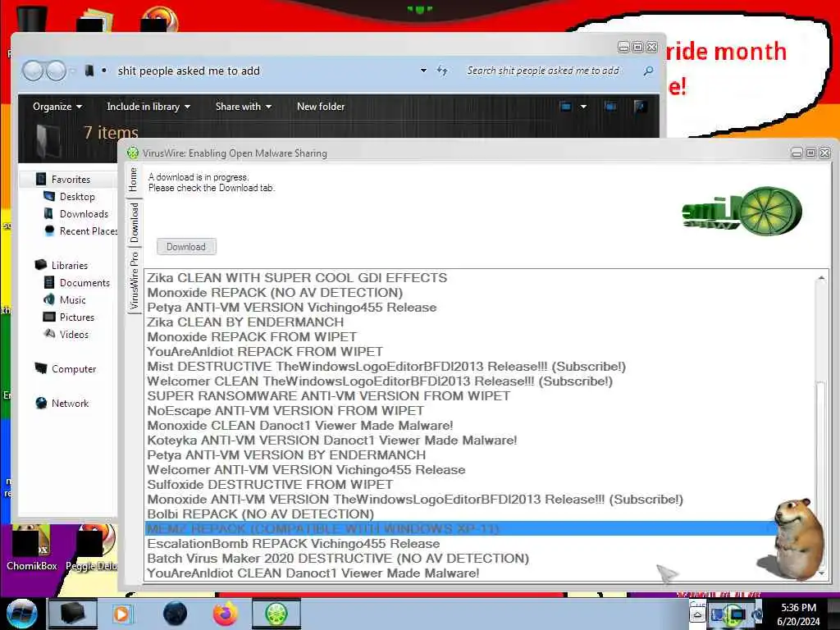Click Explorer's Back navigation button

33,71
